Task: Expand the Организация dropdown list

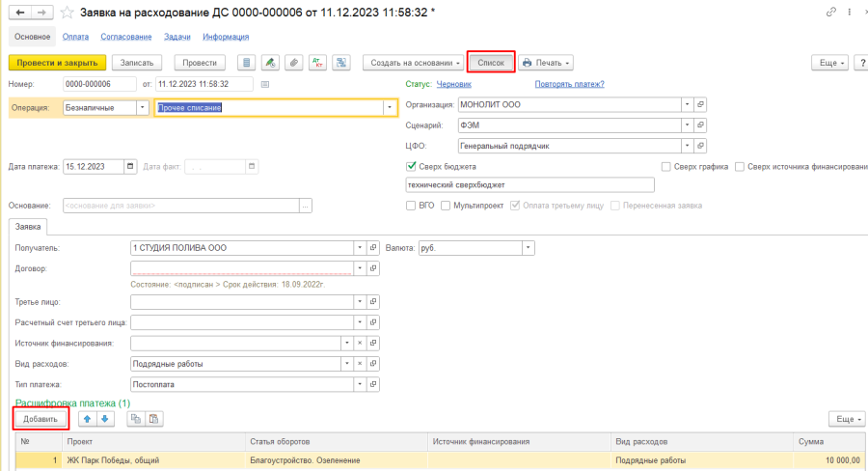Action: pyautogui.click(x=687, y=104)
